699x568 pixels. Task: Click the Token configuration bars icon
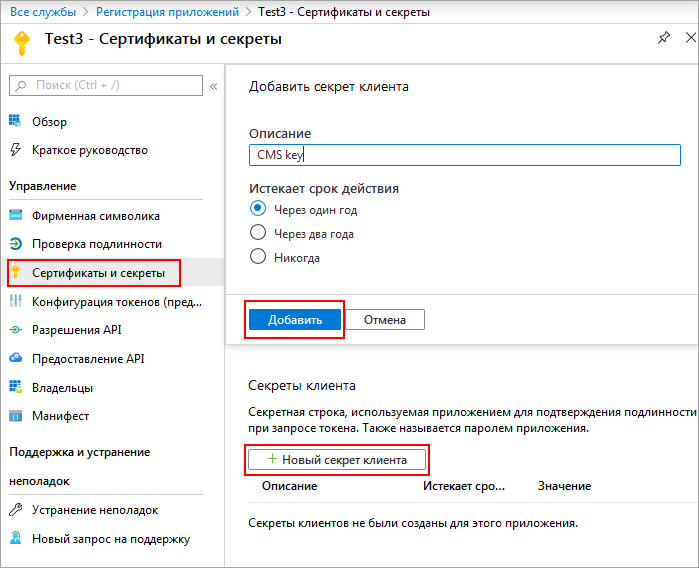click(x=15, y=302)
